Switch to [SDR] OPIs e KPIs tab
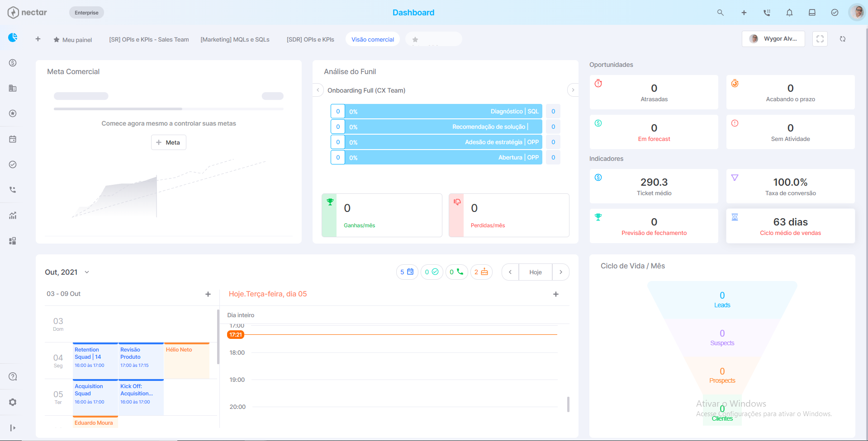 (310, 39)
